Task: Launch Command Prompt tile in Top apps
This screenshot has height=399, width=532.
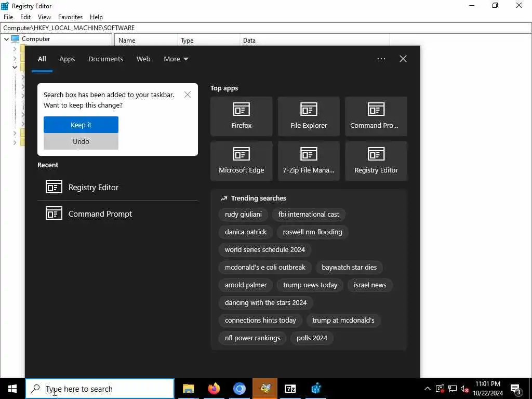Action: 376,116
